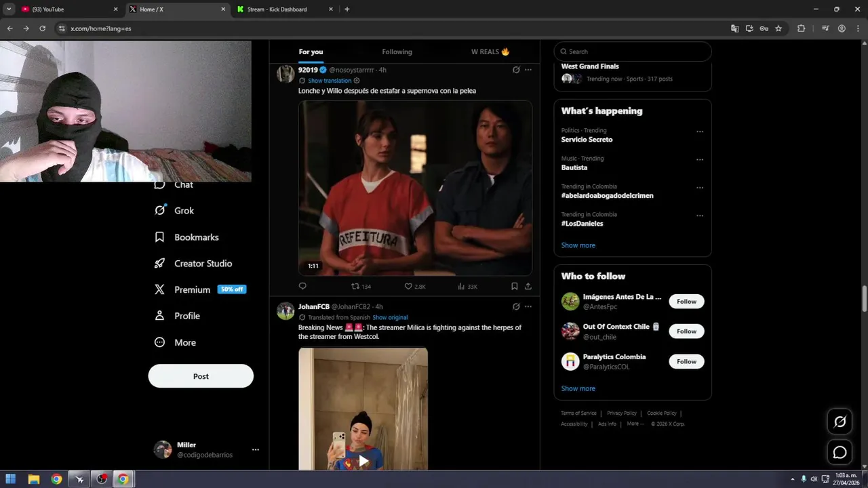Repost the 92019 post with 134 reposts
868x488 pixels.
pos(361,286)
